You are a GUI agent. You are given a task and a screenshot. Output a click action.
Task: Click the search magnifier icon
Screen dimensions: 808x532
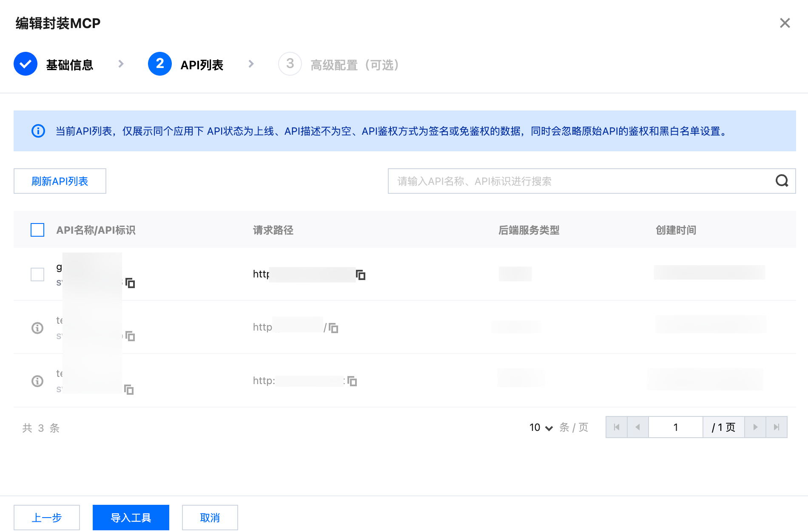coord(782,181)
